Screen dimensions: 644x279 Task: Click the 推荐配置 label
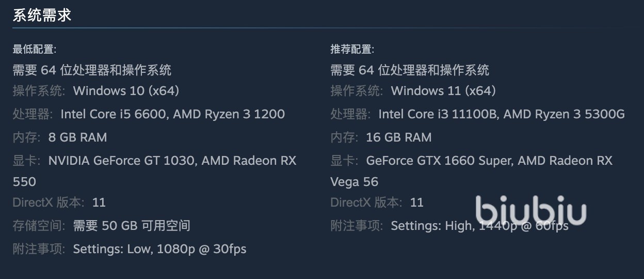pos(352,50)
